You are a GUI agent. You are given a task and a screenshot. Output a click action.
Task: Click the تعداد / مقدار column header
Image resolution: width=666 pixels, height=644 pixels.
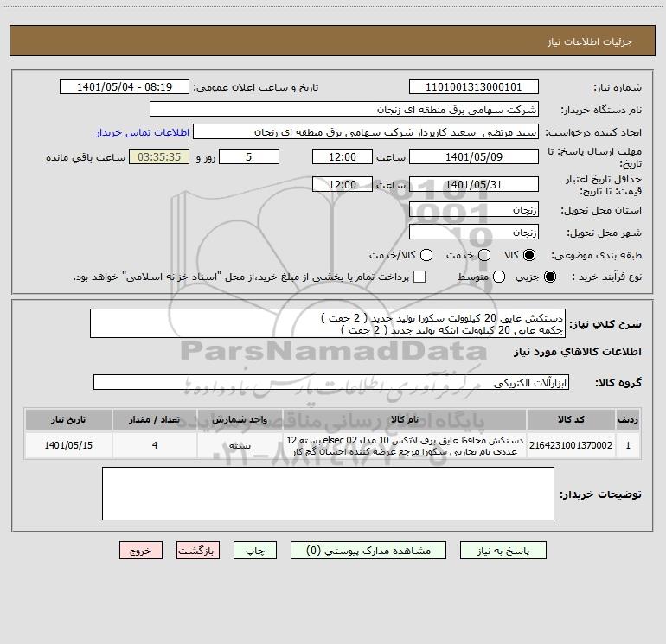(155, 419)
